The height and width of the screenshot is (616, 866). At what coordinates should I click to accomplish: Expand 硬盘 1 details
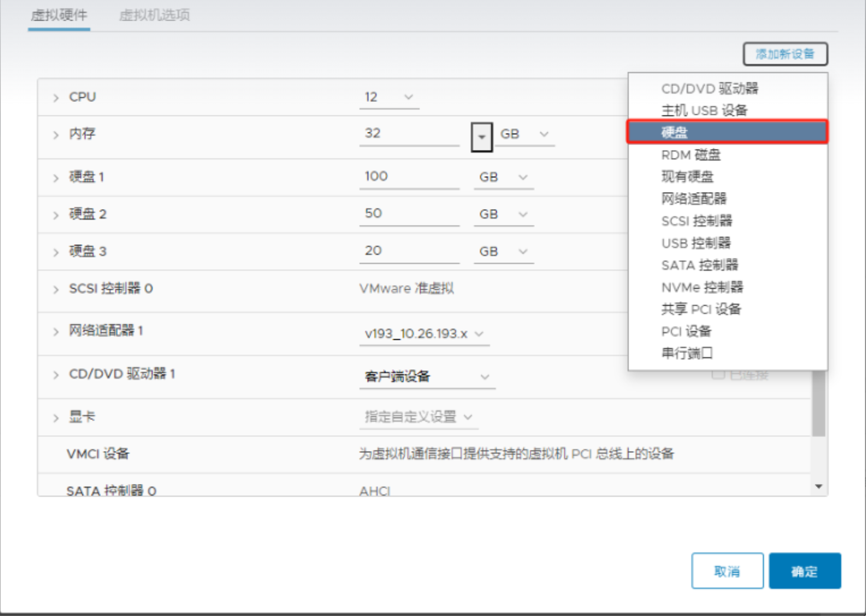click(56, 178)
